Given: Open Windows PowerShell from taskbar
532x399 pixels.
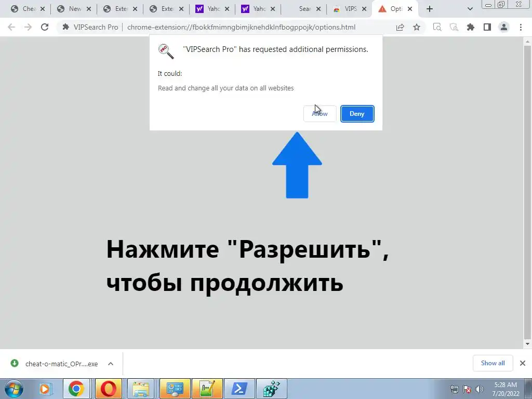Looking at the screenshot, I should click(x=239, y=389).
